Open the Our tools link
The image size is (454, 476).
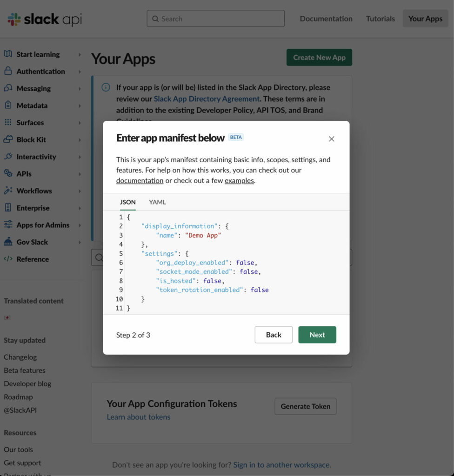click(x=18, y=450)
